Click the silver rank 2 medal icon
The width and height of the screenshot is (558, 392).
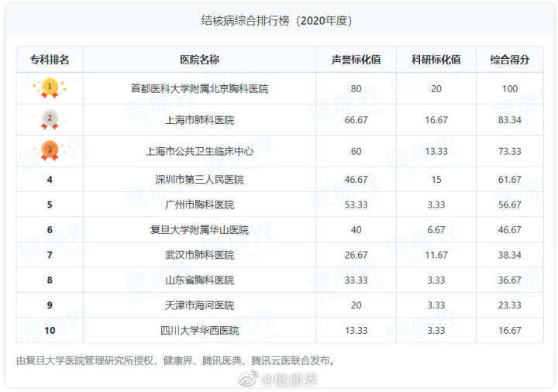click(50, 119)
